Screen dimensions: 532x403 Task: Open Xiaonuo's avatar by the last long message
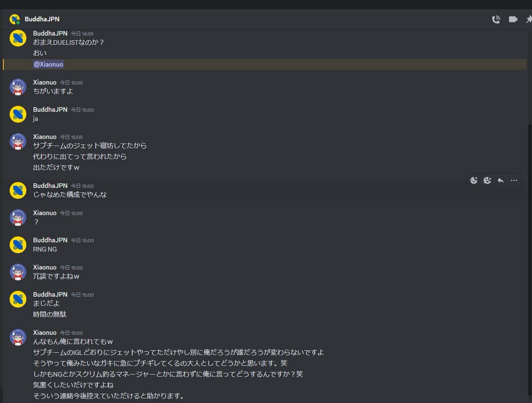[x=18, y=337]
